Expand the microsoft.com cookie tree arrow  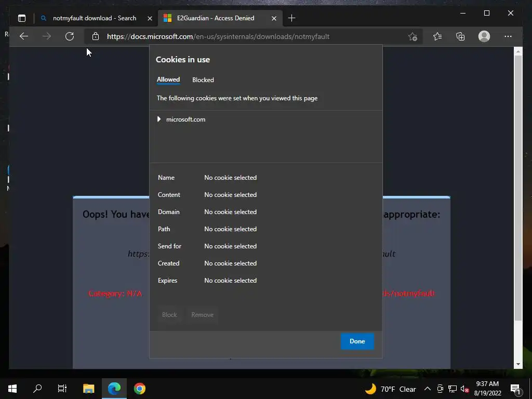tap(159, 119)
